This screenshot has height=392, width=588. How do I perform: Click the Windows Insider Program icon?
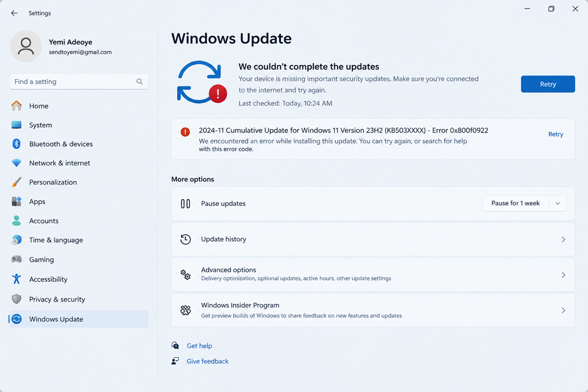coord(185,310)
